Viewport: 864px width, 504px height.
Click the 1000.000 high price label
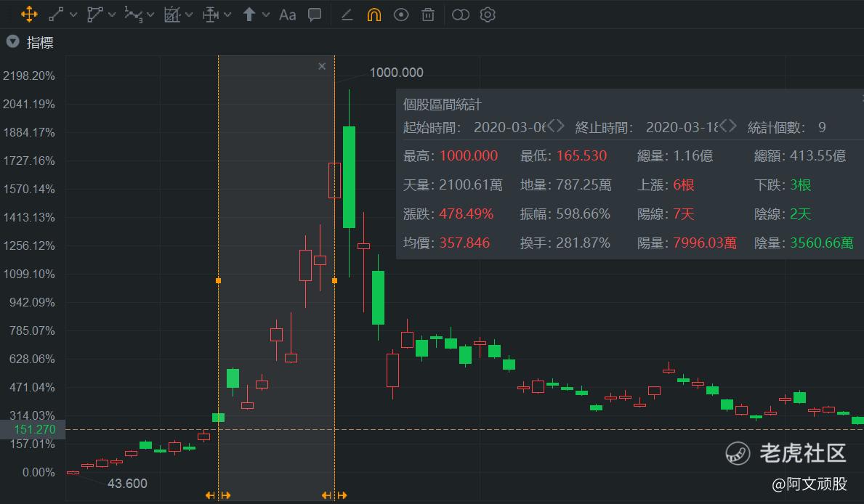[x=396, y=73]
